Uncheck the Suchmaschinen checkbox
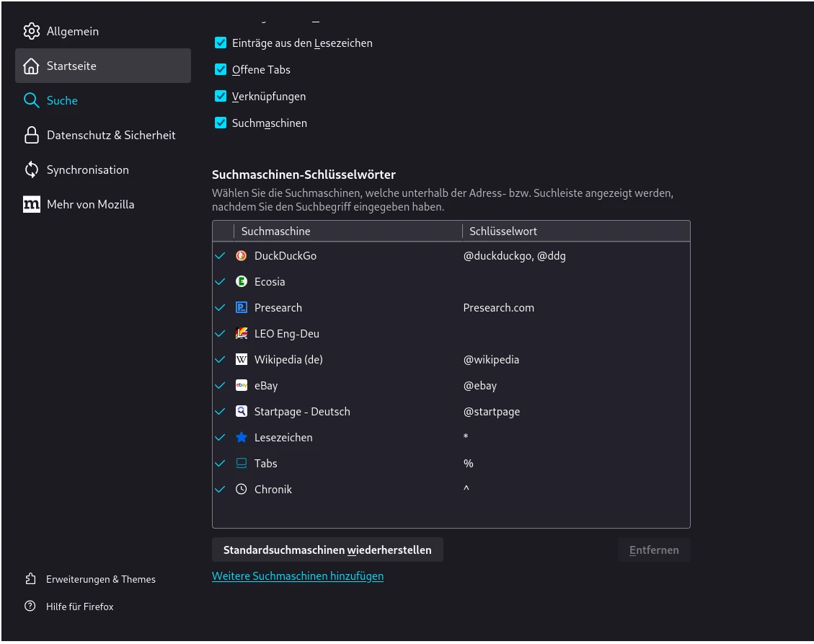 click(221, 123)
